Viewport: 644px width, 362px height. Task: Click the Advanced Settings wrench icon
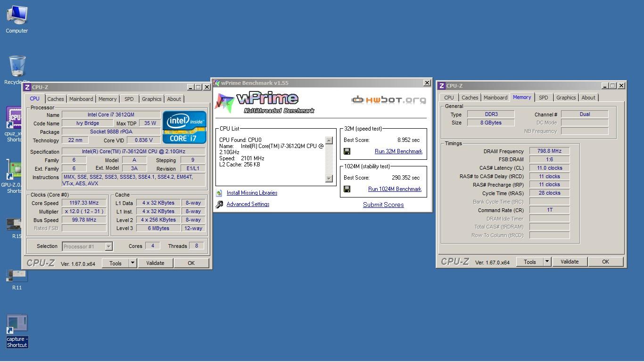(219, 205)
